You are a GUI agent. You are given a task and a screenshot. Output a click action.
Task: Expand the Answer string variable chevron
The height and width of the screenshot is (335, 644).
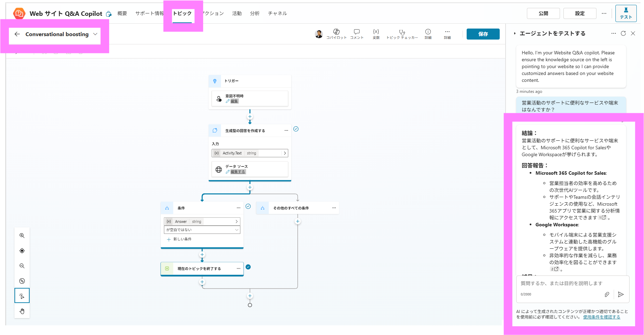[237, 221]
